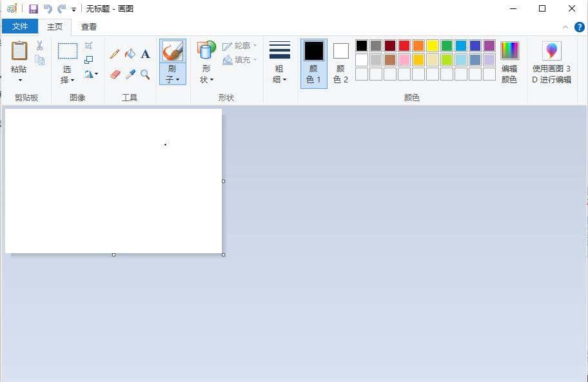Expand the 粗细 line thickness dropdown

click(x=279, y=75)
